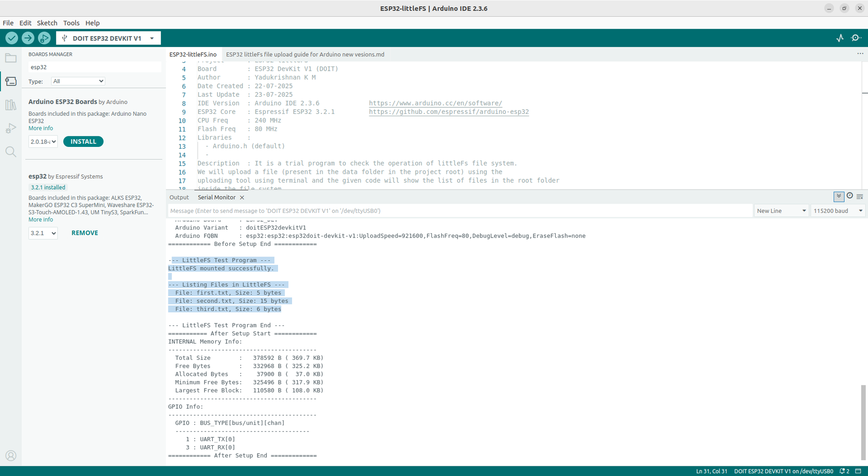
Task: Click the Verify sketch checkmark button
Action: pos(12,38)
